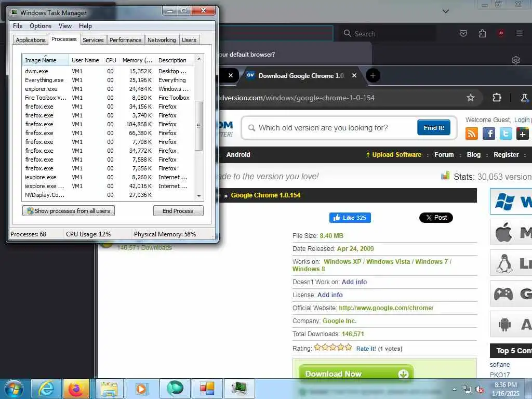Open the View menu in Task Manager

point(65,26)
